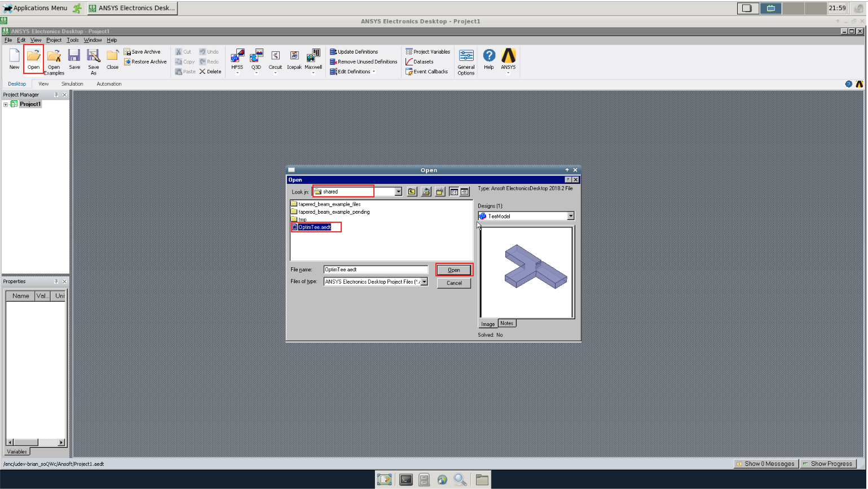Click Show Progress button

tap(828, 464)
